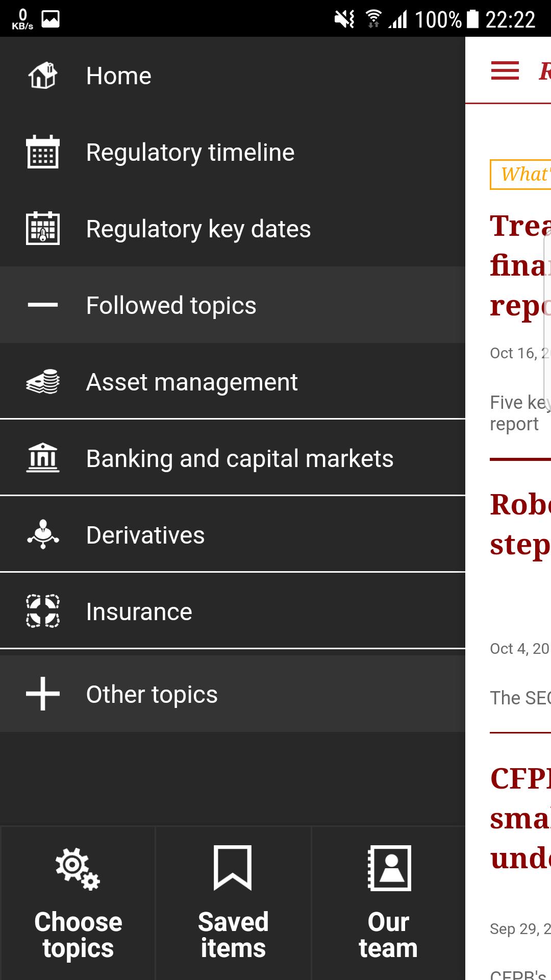551x980 pixels.
Task: Tap the Banking building icon
Action: [x=43, y=458]
